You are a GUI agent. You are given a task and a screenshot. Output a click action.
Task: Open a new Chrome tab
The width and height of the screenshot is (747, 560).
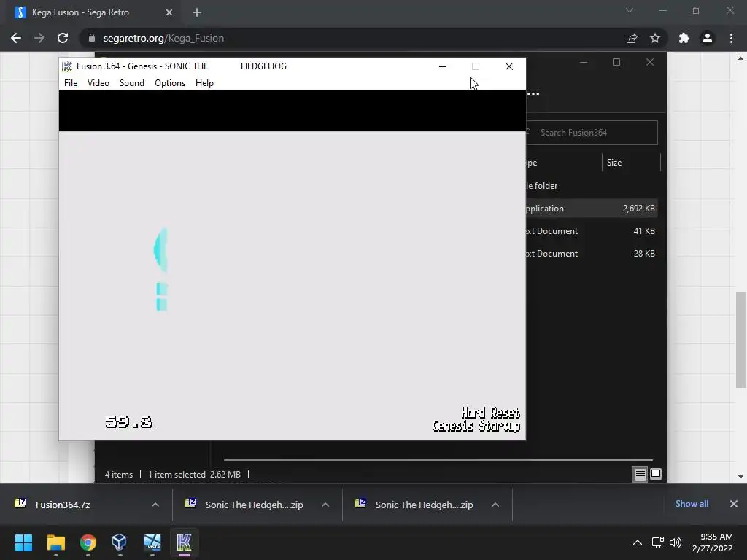click(197, 12)
